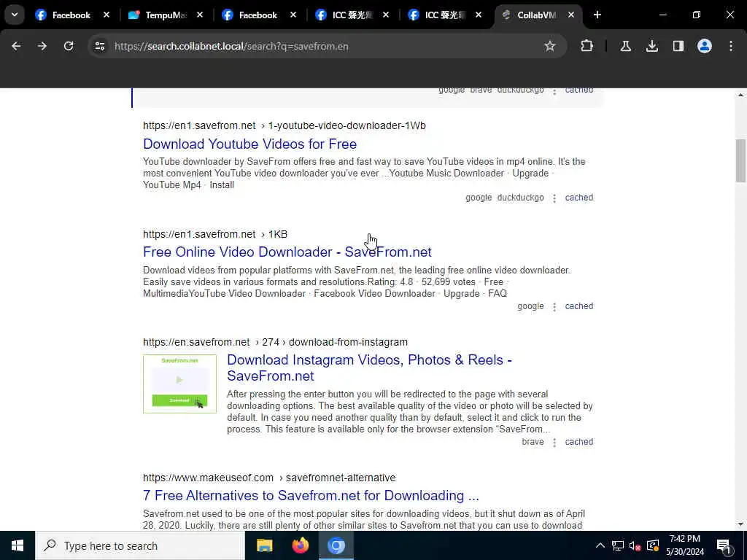Viewport: 747px width, 560px height.
Task: Show hidden system tray icons
Action: point(600,545)
